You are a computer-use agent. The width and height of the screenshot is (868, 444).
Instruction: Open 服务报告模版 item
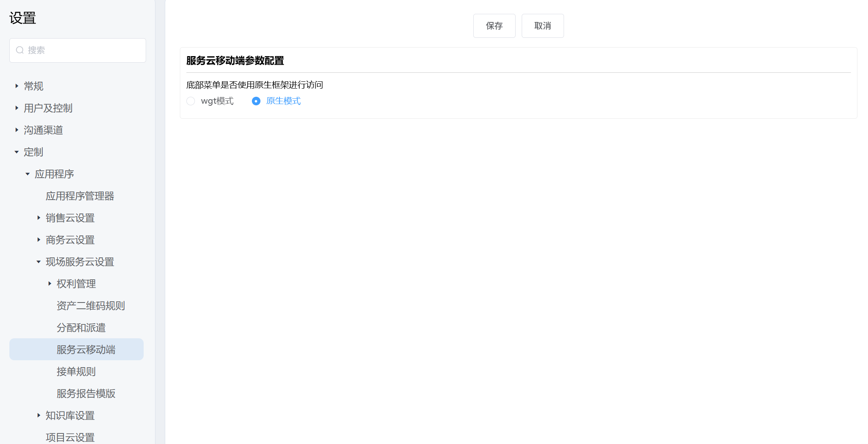(86, 394)
